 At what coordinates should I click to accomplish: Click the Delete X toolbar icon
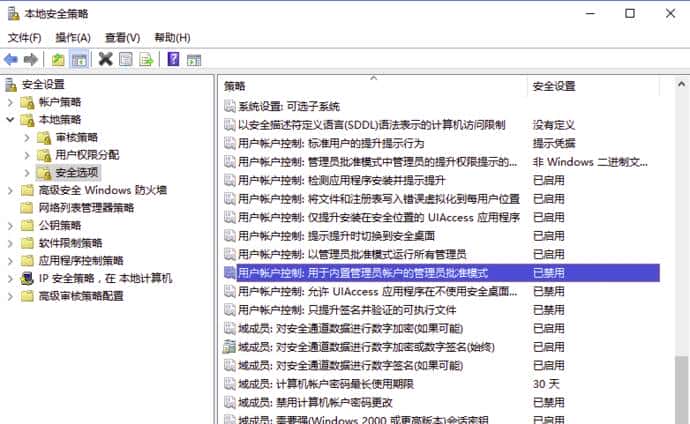[106, 59]
